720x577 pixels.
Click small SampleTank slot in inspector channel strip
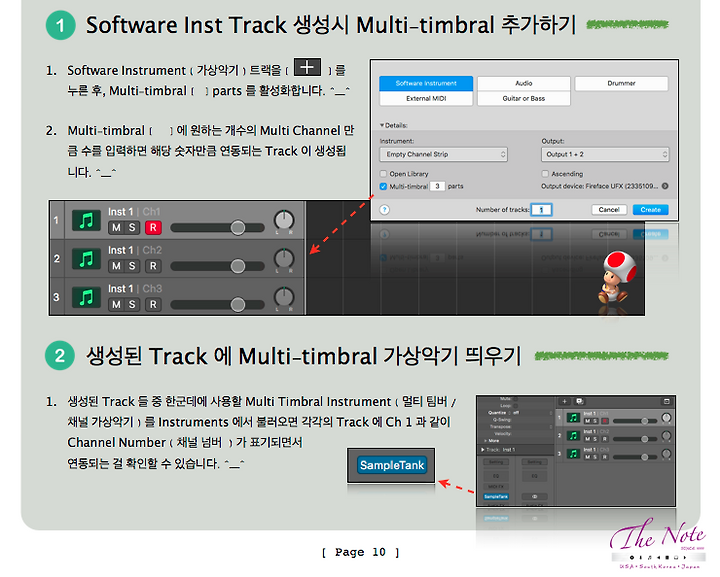496,497
